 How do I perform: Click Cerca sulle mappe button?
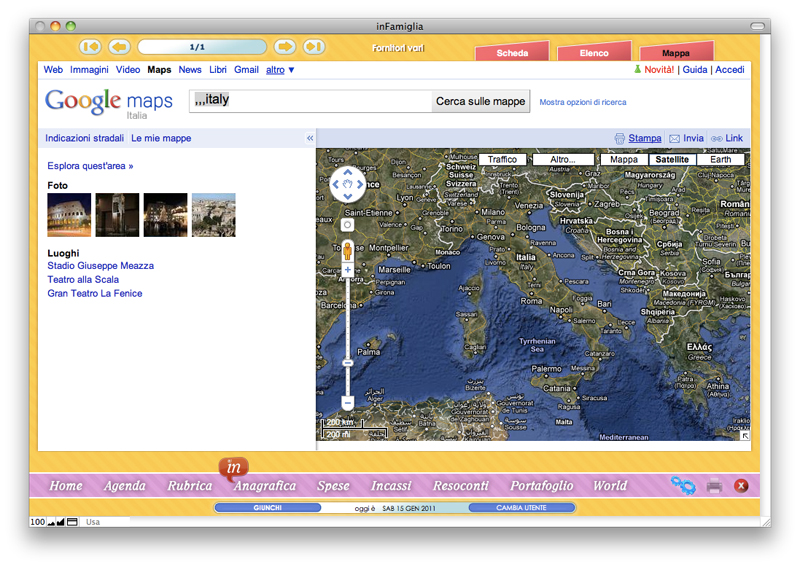click(x=481, y=102)
